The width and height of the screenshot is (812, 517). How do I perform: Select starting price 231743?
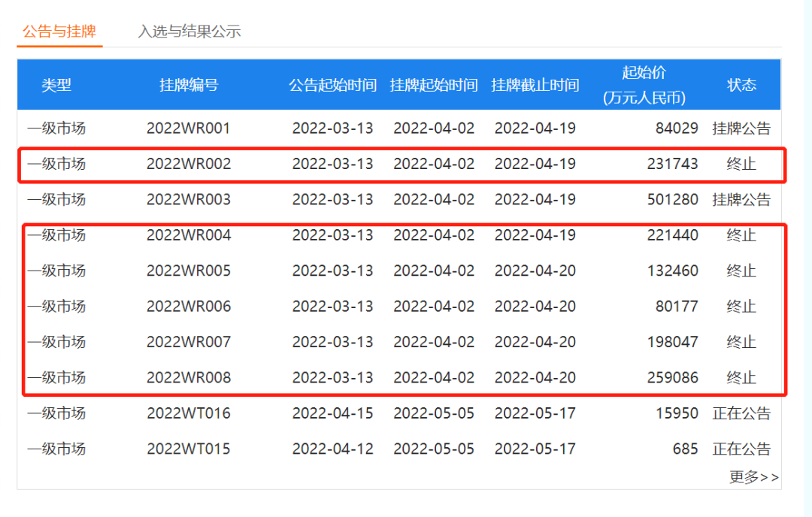click(673, 164)
